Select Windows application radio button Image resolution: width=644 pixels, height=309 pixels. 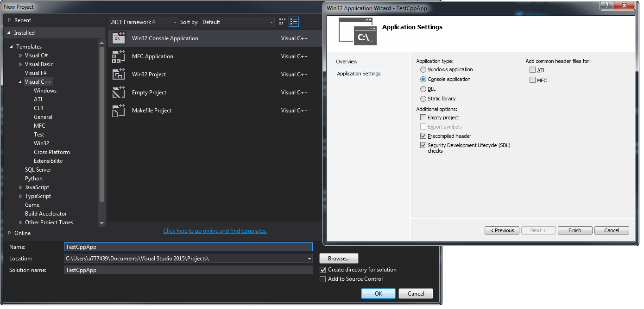(x=423, y=70)
